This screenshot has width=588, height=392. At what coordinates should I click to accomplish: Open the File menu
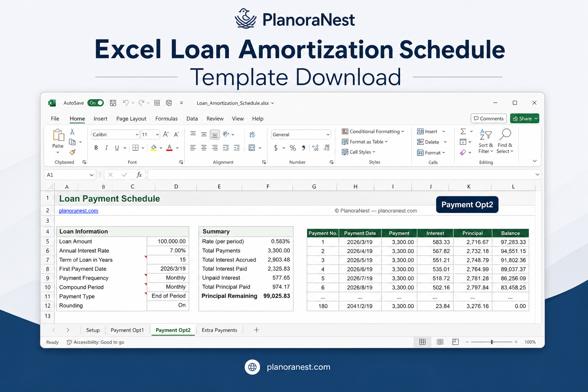55,119
